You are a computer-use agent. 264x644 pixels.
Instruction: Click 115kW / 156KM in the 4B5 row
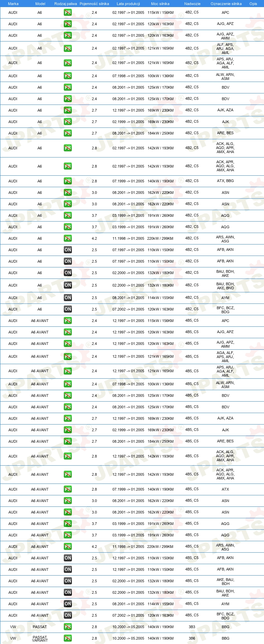[x=160, y=321]
